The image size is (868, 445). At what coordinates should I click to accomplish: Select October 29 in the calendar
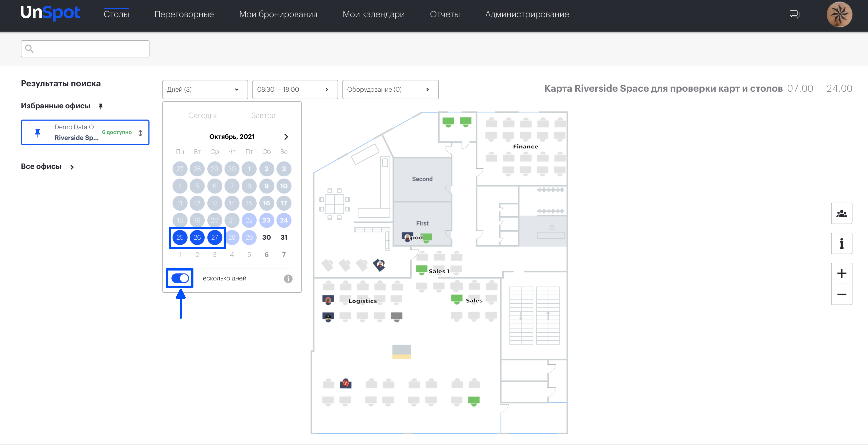click(x=249, y=238)
